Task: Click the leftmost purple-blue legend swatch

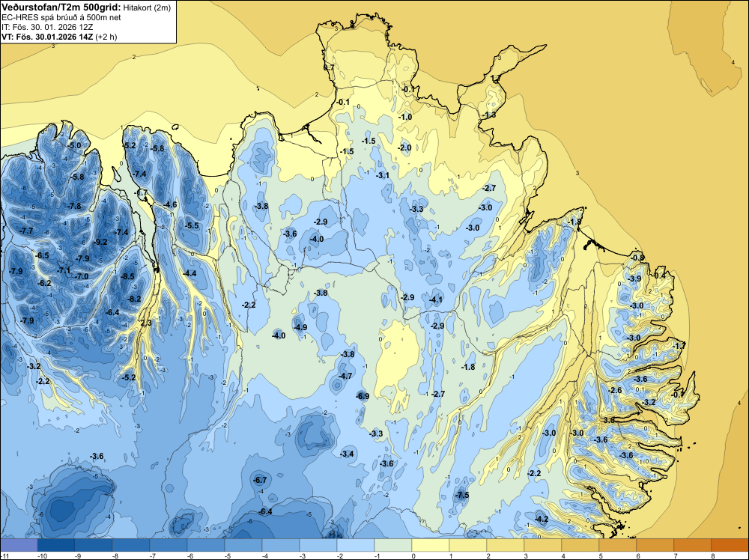Action: coord(19,544)
